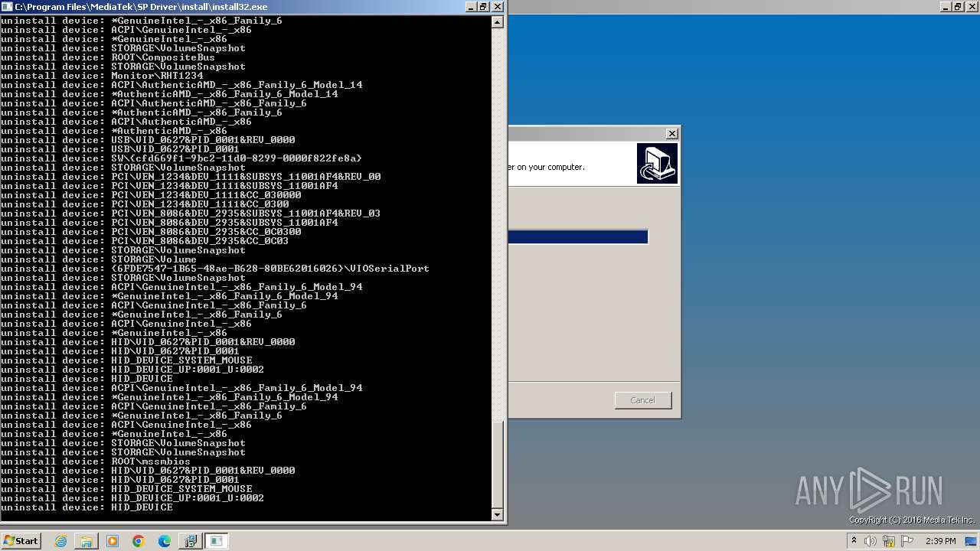Select the *AuthenticAMD_-_x86_Family_6_Model_14 line
The image size is (980, 551).
pyautogui.click(x=169, y=94)
